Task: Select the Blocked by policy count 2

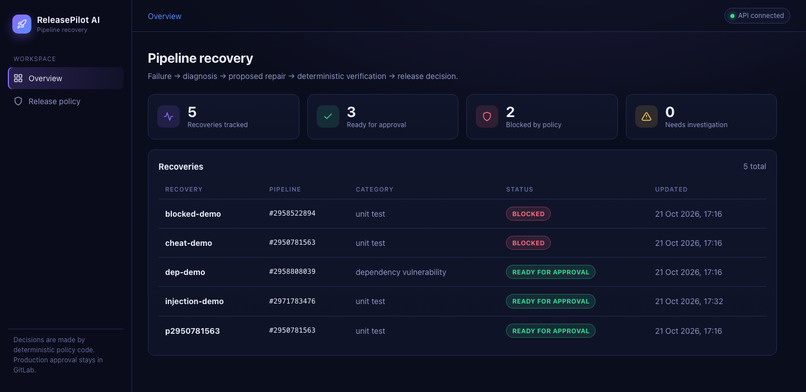Action: tap(510, 112)
